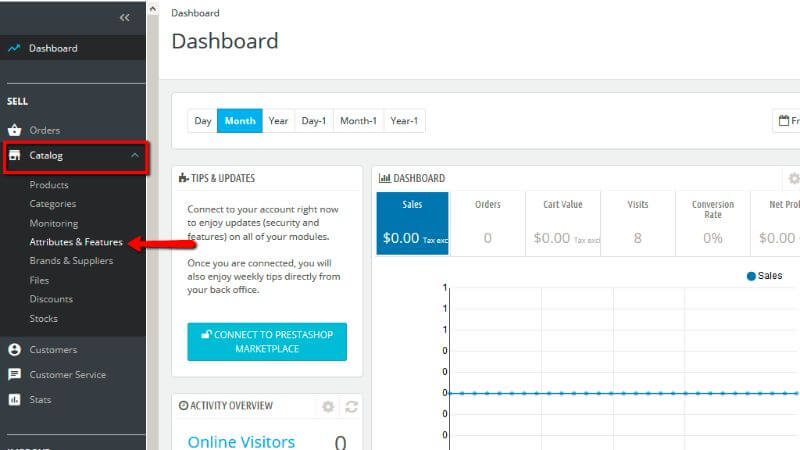
Task: Click the Activity Overview clock icon
Action: click(183, 406)
